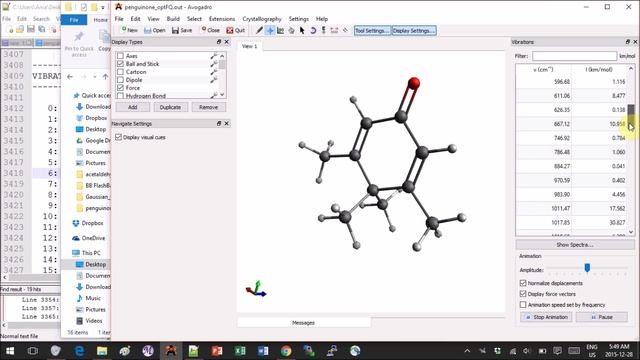Open Ball and Stick settings wrench
This screenshot has width=640, height=360.
pyautogui.click(x=213, y=64)
